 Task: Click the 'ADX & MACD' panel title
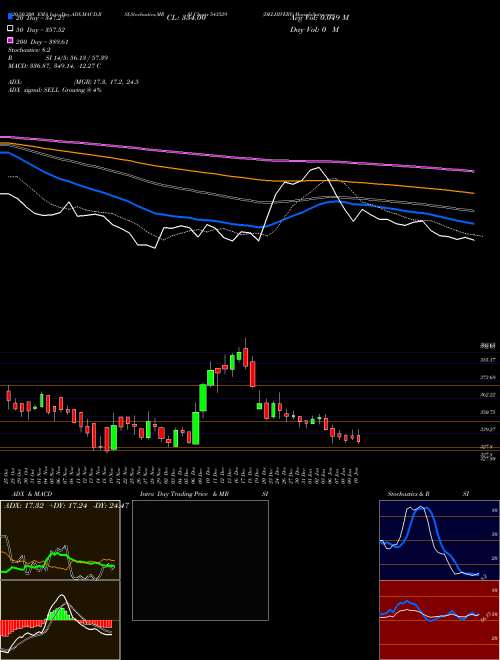32,494
